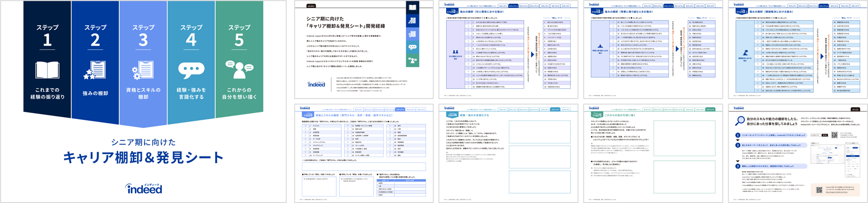
Task: Click the small speech bubble icon on the はじめに page
Action: click(412, 47)
